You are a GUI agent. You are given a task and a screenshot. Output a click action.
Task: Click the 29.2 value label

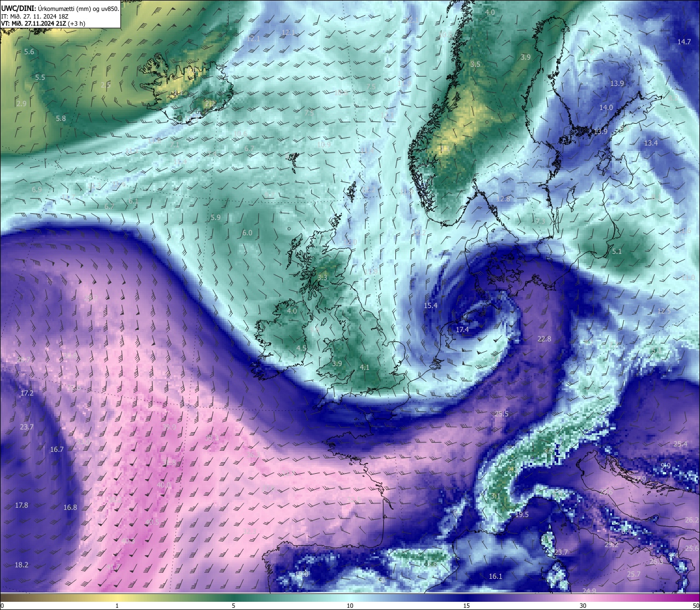point(611,545)
